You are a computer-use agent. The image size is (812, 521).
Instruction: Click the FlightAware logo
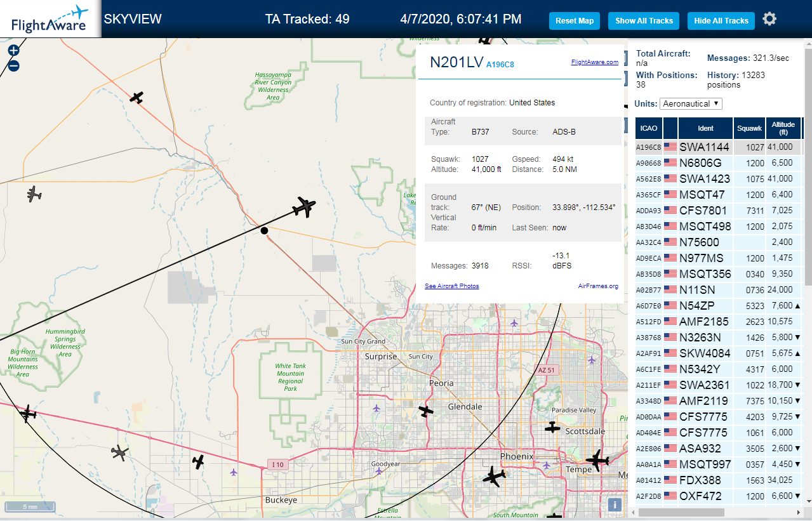(50, 19)
